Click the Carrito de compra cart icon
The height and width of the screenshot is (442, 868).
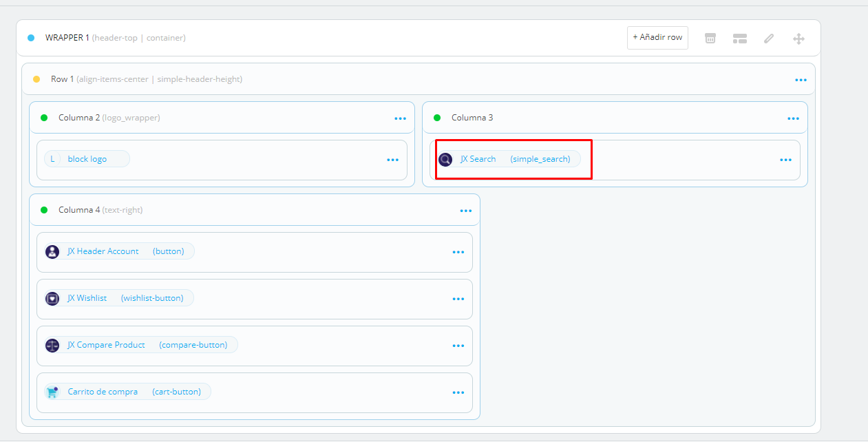52,392
